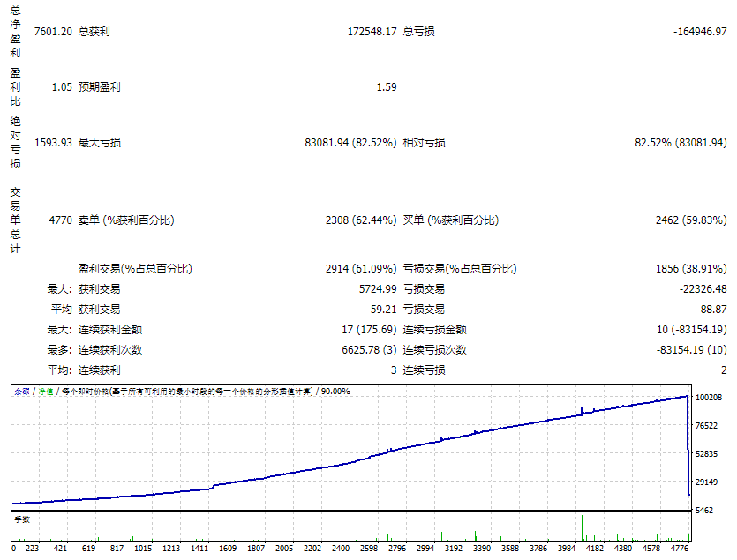Click x-axis tick 2994
737x560 pixels.
425,549
